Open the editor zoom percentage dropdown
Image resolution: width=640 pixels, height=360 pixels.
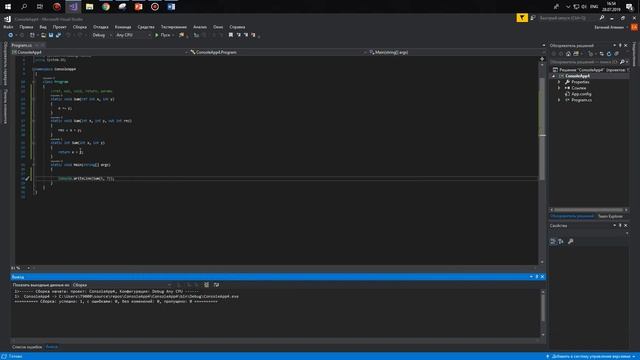[x=20, y=268]
